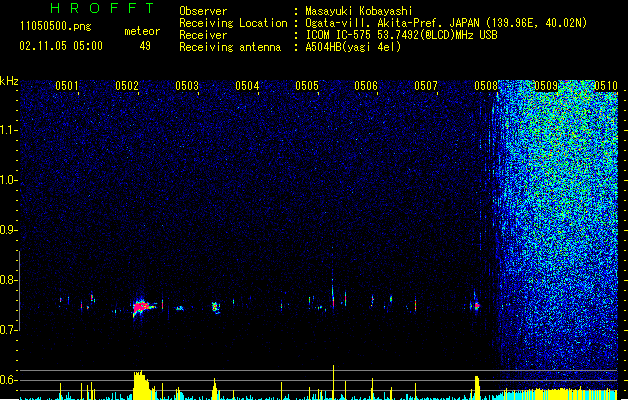Click the 0503 time marker
This screenshot has height=400, width=629.
187,86
